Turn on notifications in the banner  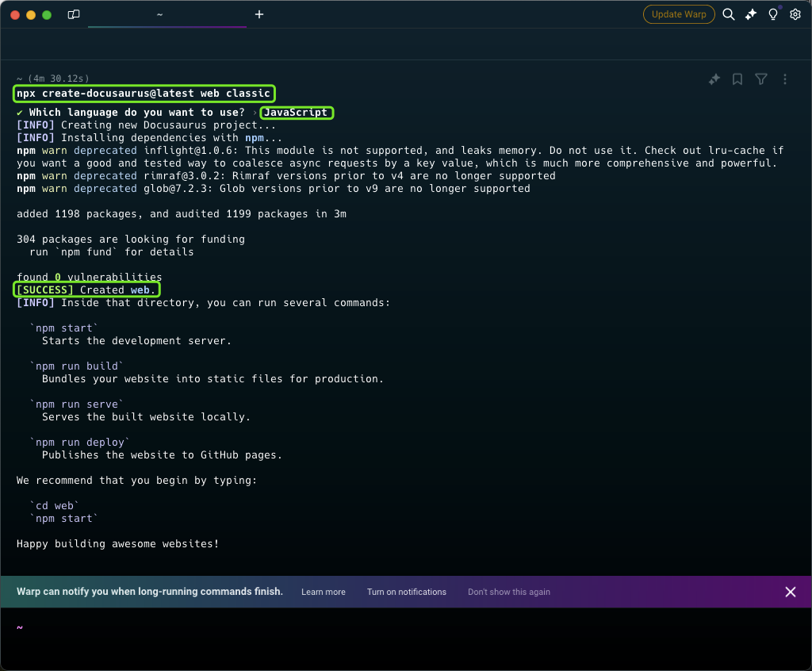click(406, 592)
